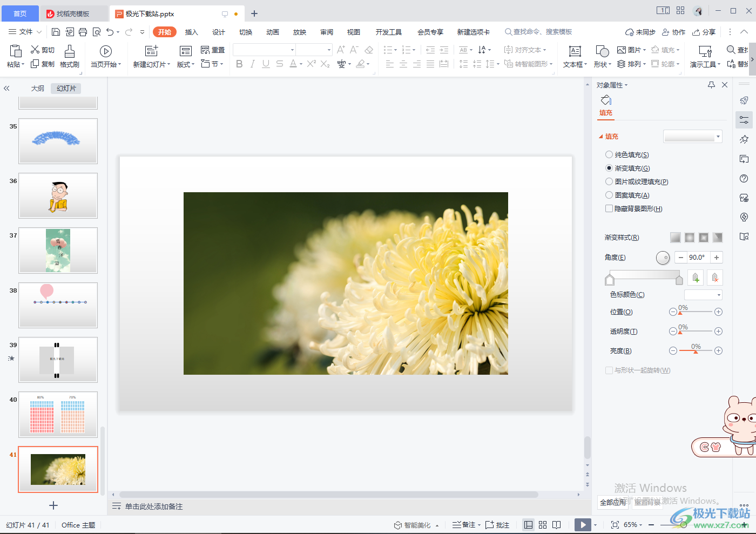
Task: Switch to reading view in status bar
Action: (557, 525)
